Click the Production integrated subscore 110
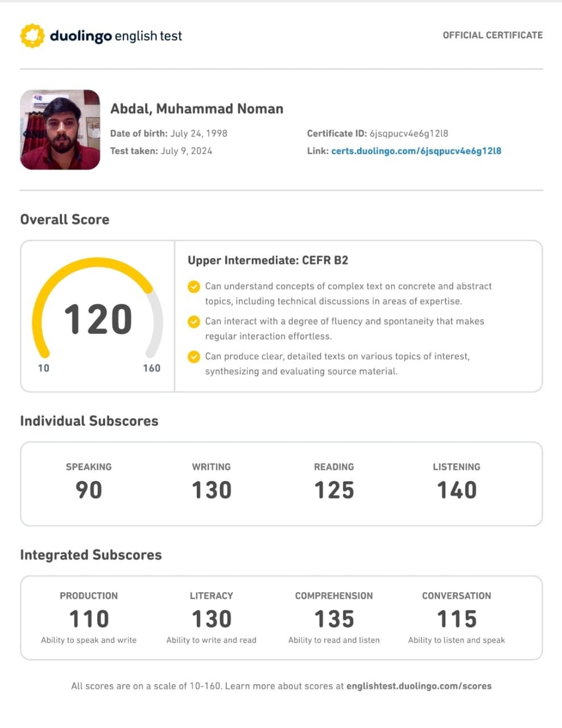This screenshot has height=728, width=562. click(89, 619)
